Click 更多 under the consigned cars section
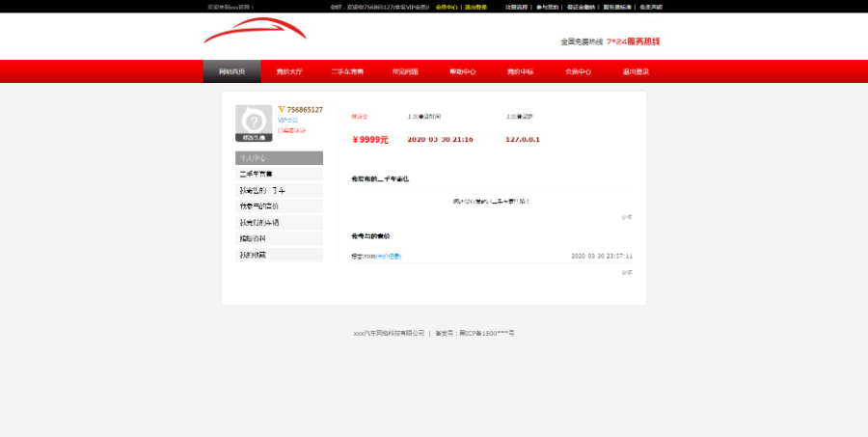This screenshot has width=868, height=437. (627, 217)
